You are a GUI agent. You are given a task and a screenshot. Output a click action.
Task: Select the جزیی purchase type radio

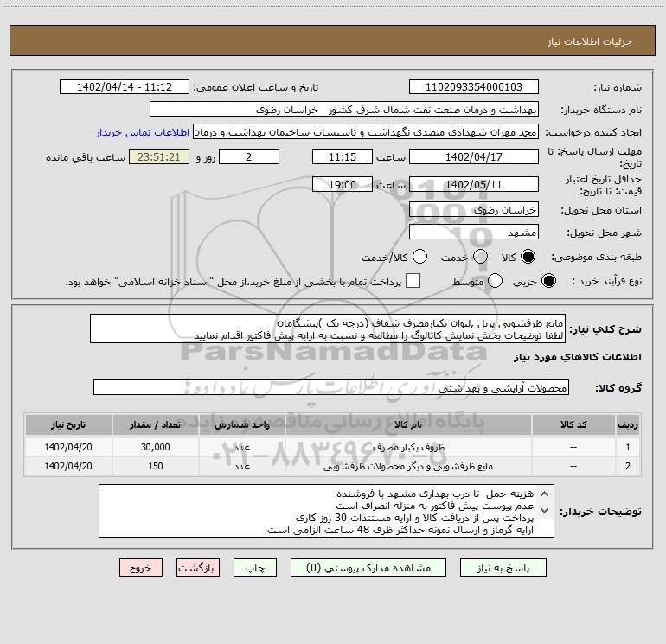click(548, 281)
